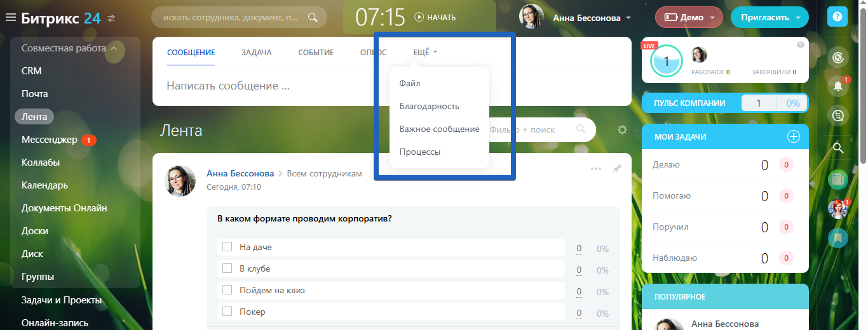Click the search magnifier in right bar

point(838,148)
